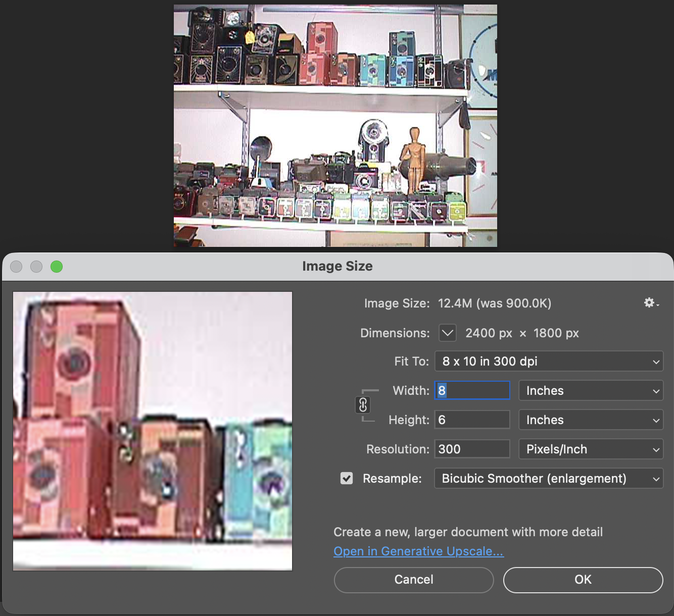674x616 pixels.
Task: Expand the Dimensions units chevron
Action: coord(447,333)
